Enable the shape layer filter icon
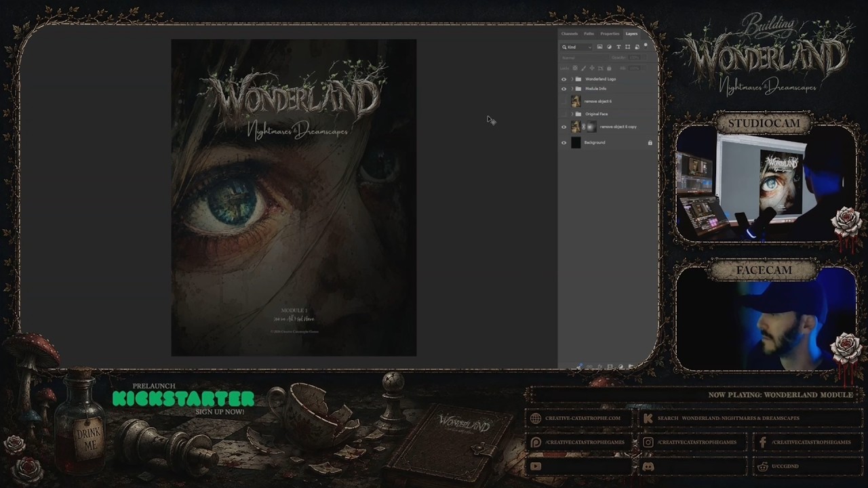The image size is (868, 488). (627, 47)
